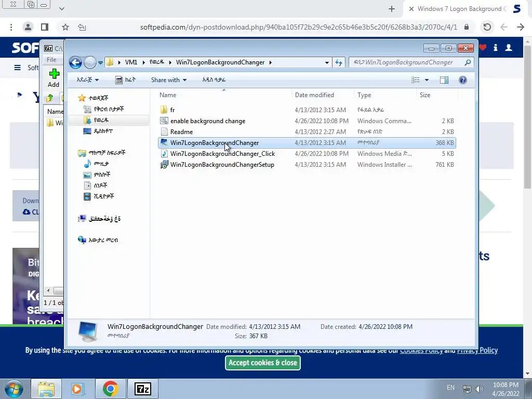This screenshot has width=532, height=399.
Task: Expand the address bar history dropdown
Action: (x=327, y=63)
